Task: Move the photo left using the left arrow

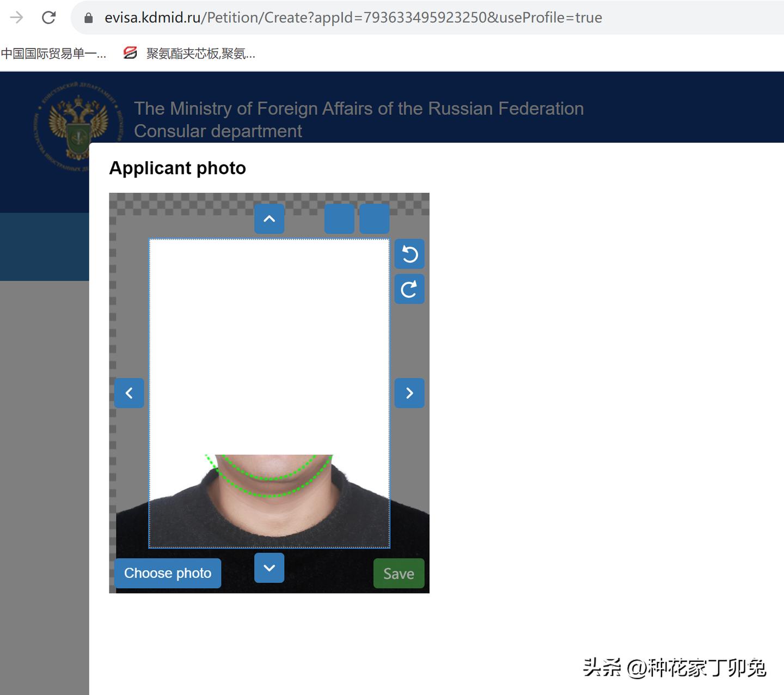Action: tap(129, 393)
